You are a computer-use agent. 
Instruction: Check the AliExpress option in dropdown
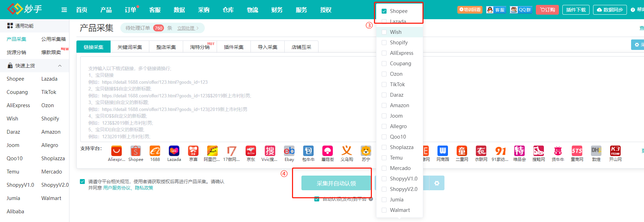[384, 53]
